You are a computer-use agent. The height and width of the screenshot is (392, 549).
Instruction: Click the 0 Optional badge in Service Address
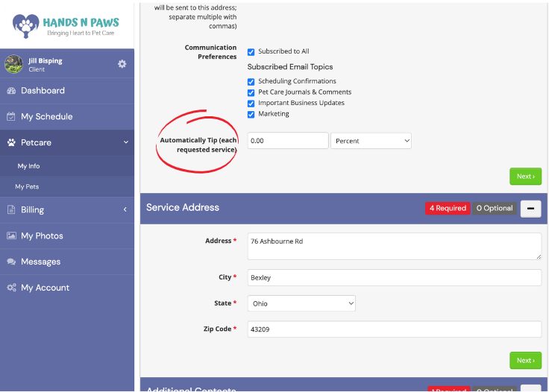495,209
